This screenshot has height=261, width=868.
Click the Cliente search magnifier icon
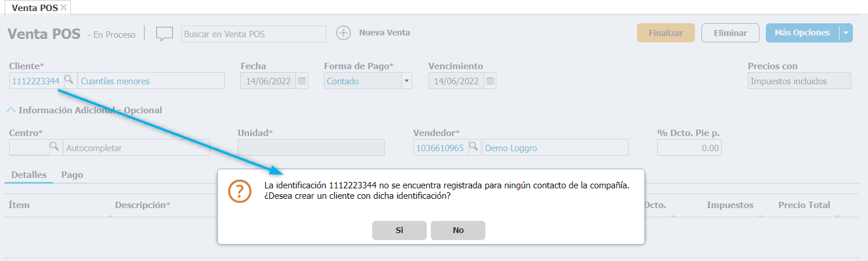pos(69,80)
